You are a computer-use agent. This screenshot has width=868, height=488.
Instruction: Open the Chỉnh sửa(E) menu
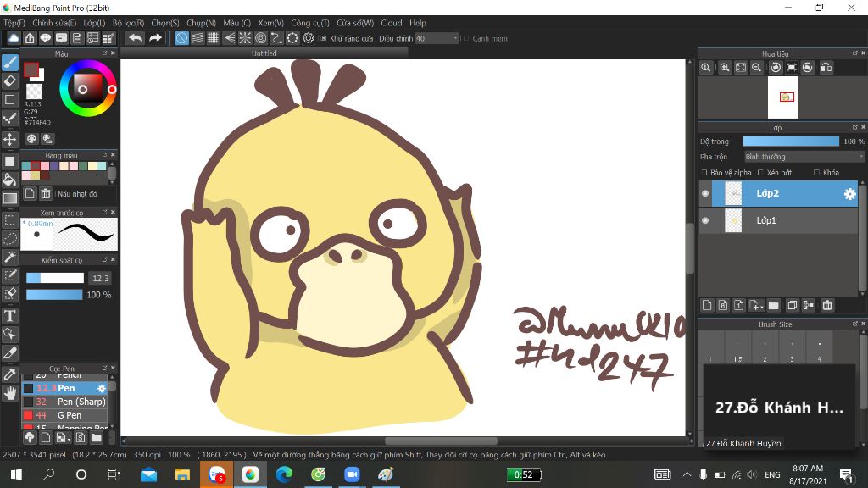point(54,23)
